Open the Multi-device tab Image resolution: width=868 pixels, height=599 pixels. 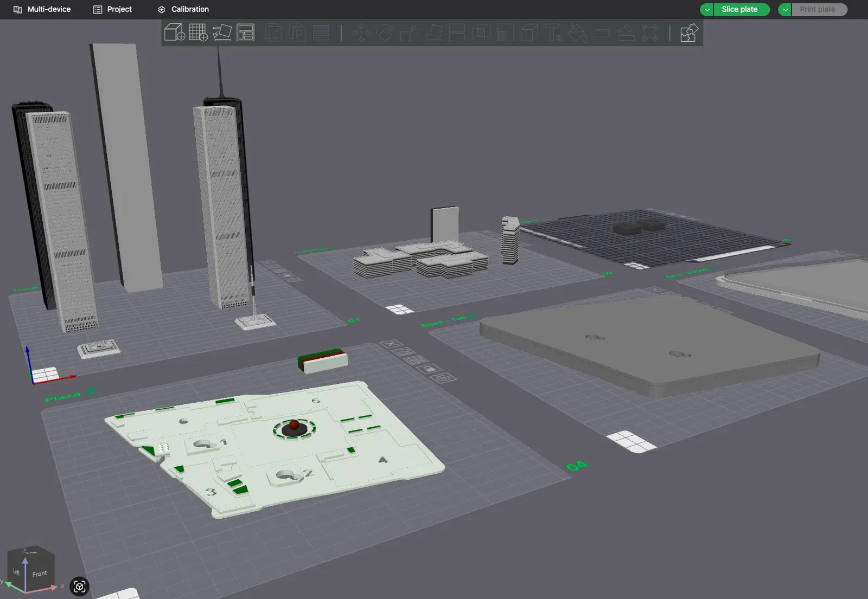pos(42,9)
